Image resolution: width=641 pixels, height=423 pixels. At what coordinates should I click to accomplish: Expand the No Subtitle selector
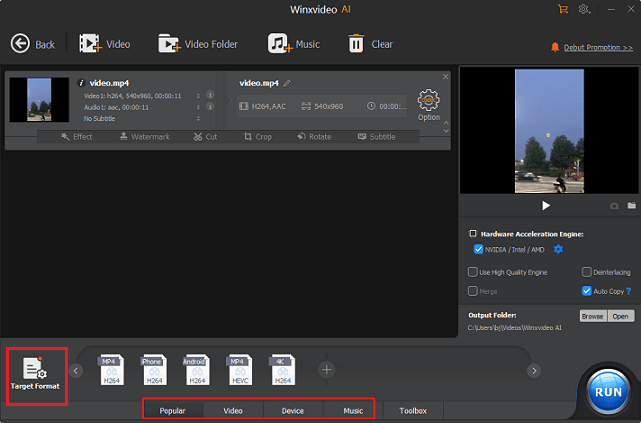198,119
